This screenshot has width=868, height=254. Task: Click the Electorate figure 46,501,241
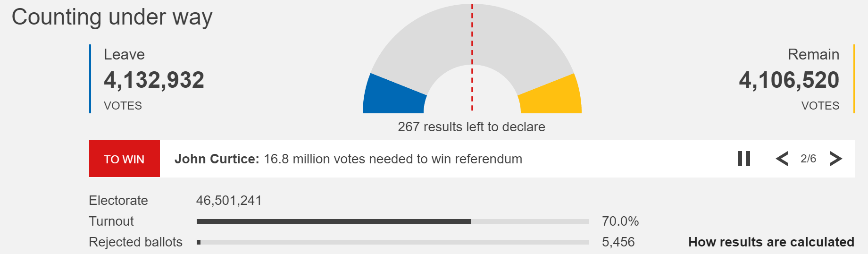click(x=229, y=201)
